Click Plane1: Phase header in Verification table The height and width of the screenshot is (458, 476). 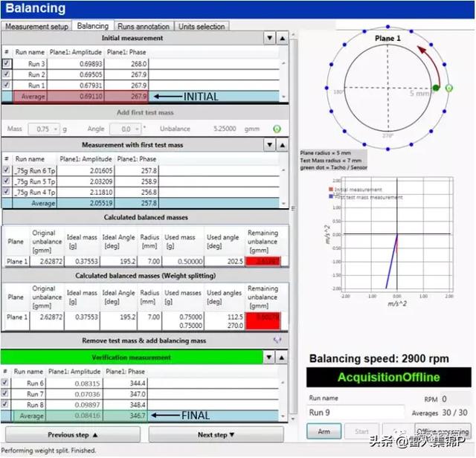pyautogui.click(x=125, y=372)
